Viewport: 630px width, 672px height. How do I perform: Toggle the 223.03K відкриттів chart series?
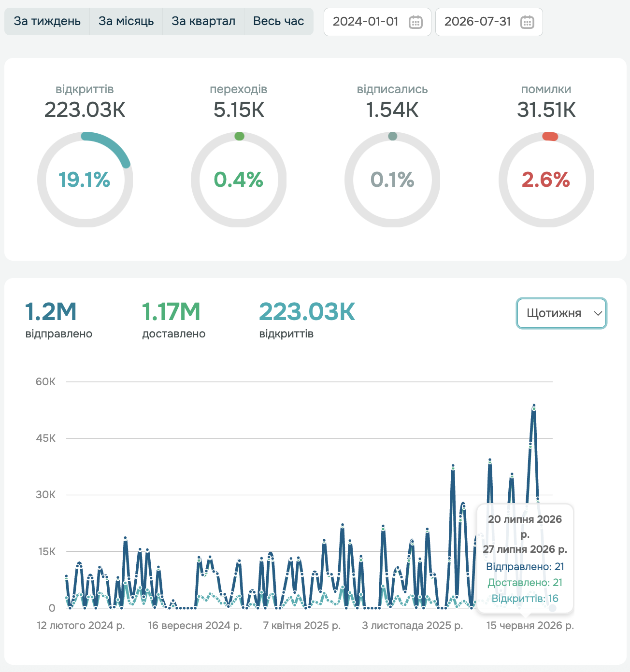307,320
